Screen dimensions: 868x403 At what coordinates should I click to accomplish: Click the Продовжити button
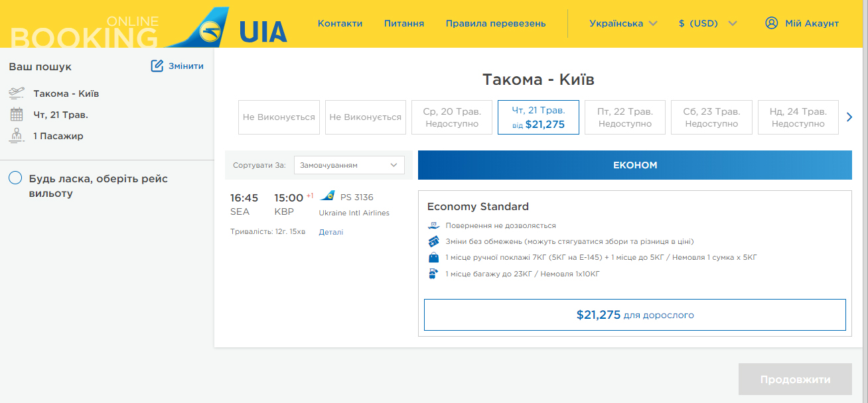(795, 380)
